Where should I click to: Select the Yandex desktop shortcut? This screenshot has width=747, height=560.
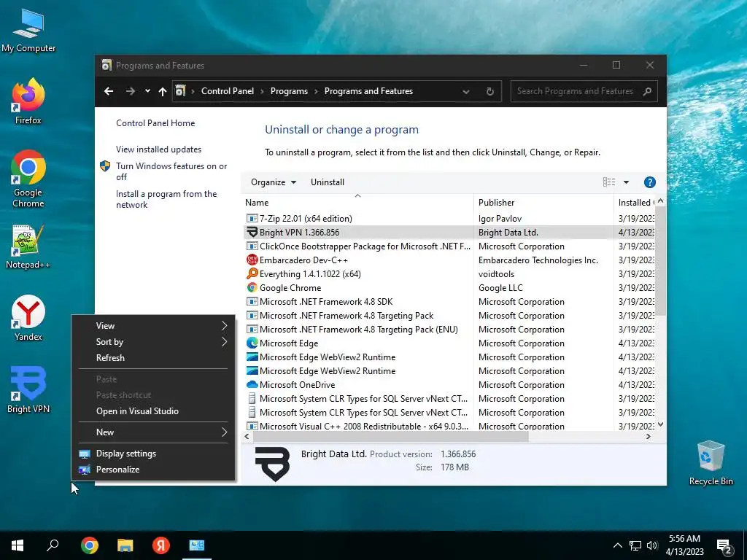click(28, 318)
